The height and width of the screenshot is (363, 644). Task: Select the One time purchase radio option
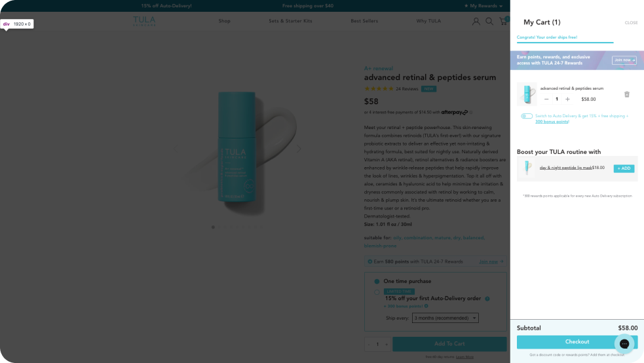coord(377,281)
